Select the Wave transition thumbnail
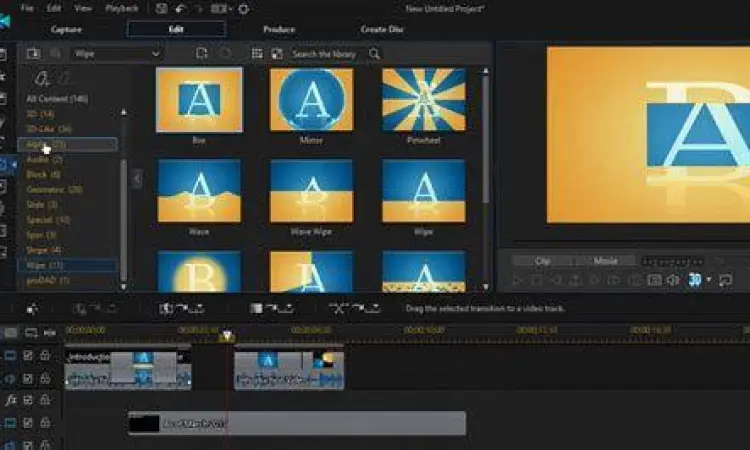Viewport: 750px width, 450px height. coord(199,191)
